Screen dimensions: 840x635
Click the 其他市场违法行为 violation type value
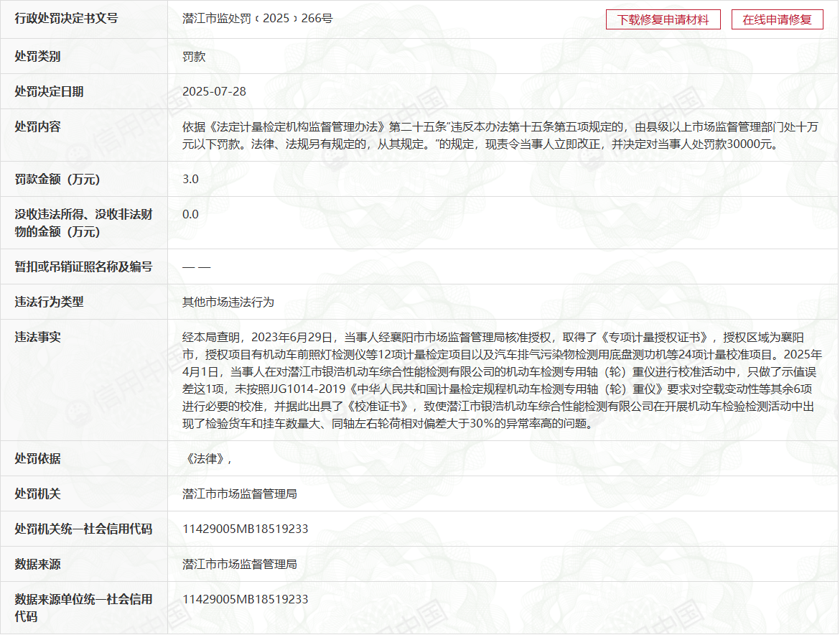coord(228,302)
